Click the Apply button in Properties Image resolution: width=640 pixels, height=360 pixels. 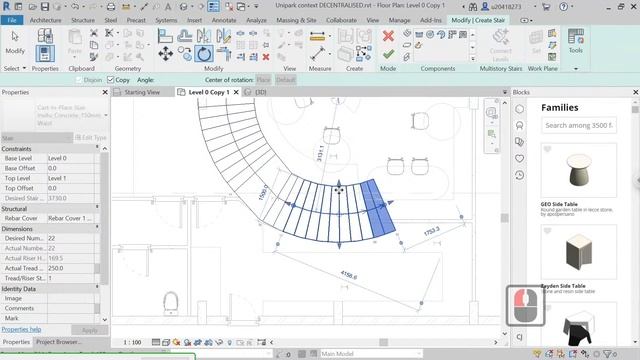pyautogui.click(x=89, y=330)
